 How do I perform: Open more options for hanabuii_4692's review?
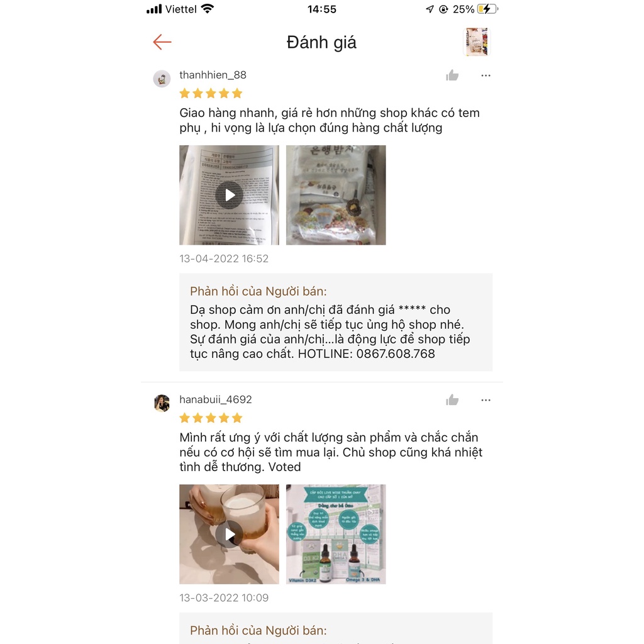click(x=486, y=400)
